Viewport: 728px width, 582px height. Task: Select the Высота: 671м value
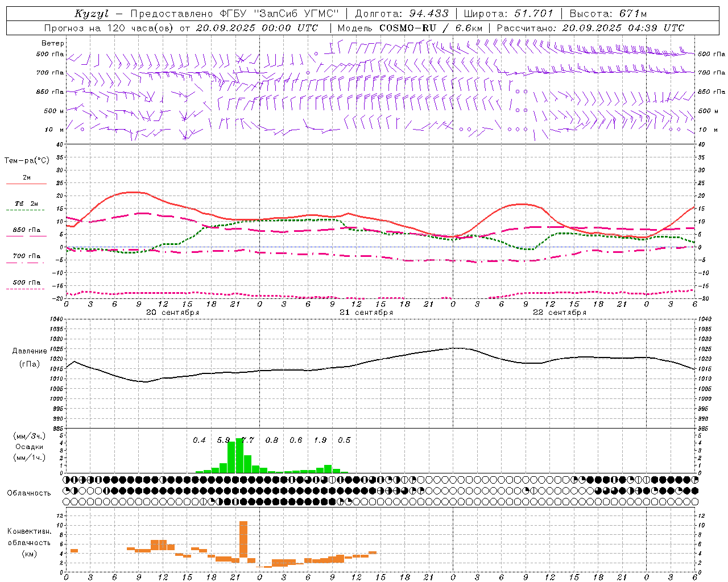[609, 14]
